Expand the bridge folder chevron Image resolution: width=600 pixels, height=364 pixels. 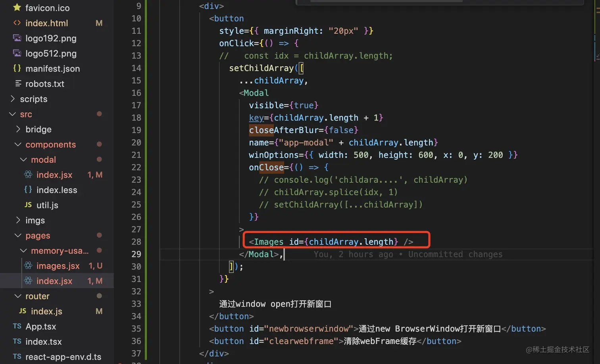point(18,129)
